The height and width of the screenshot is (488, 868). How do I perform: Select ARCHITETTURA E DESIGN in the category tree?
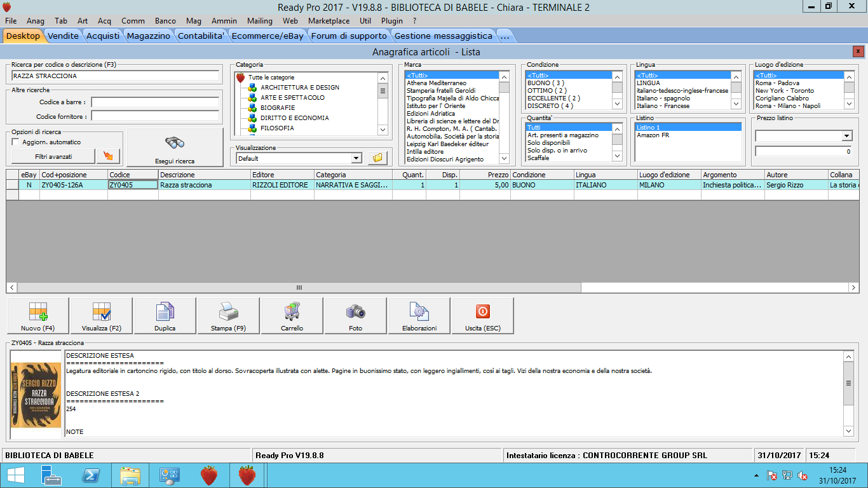[299, 88]
